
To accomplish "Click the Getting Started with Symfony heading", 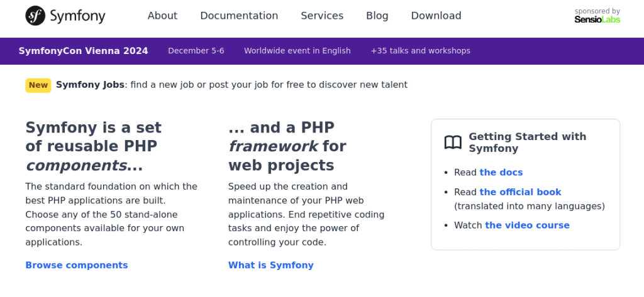I will click(x=528, y=143).
